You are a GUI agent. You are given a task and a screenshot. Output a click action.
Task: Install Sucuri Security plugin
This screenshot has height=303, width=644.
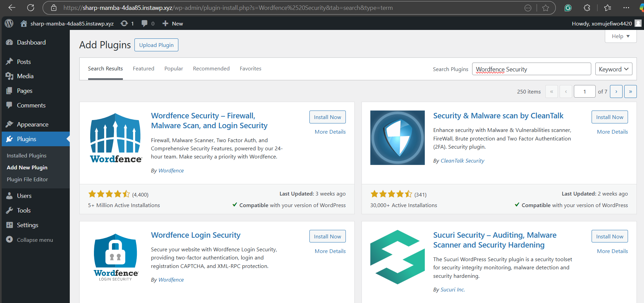tap(610, 236)
